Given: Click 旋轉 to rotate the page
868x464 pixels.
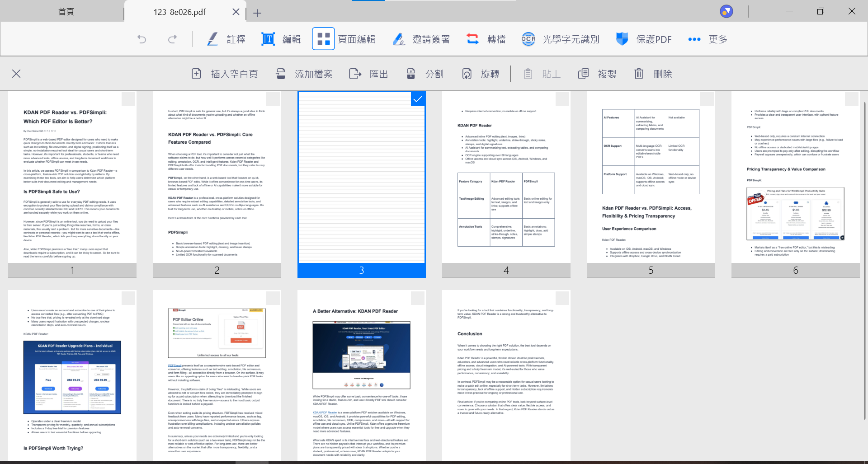Looking at the screenshot, I should click(x=481, y=74).
